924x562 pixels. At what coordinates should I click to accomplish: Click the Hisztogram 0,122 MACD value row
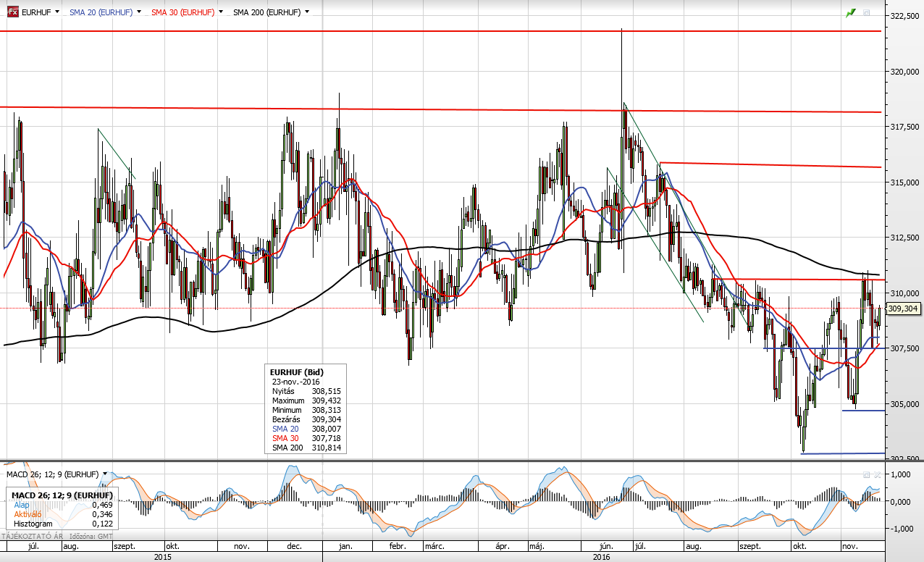click(x=63, y=523)
